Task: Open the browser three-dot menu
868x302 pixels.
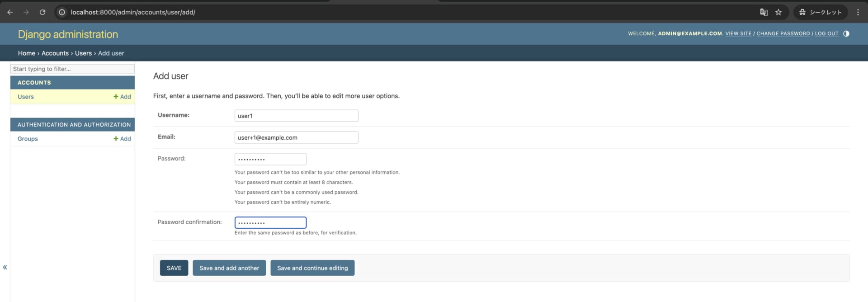Action: pyautogui.click(x=858, y=12)
